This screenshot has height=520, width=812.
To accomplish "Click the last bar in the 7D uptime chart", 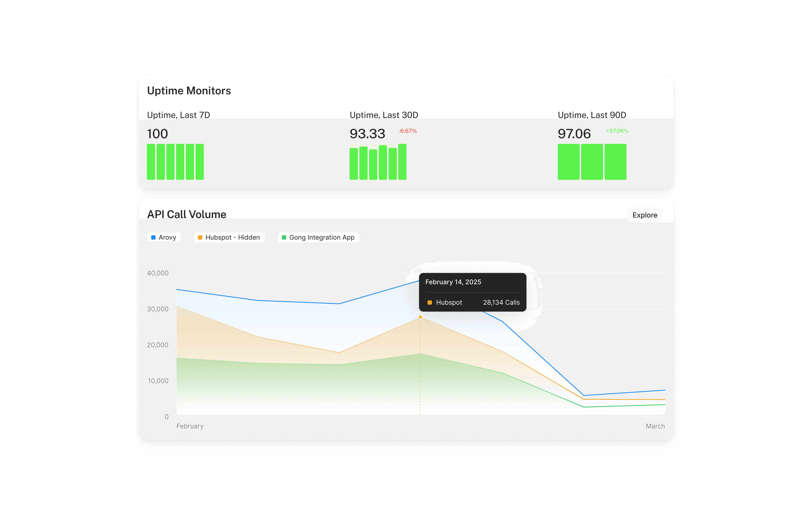I will click(199, 162).
